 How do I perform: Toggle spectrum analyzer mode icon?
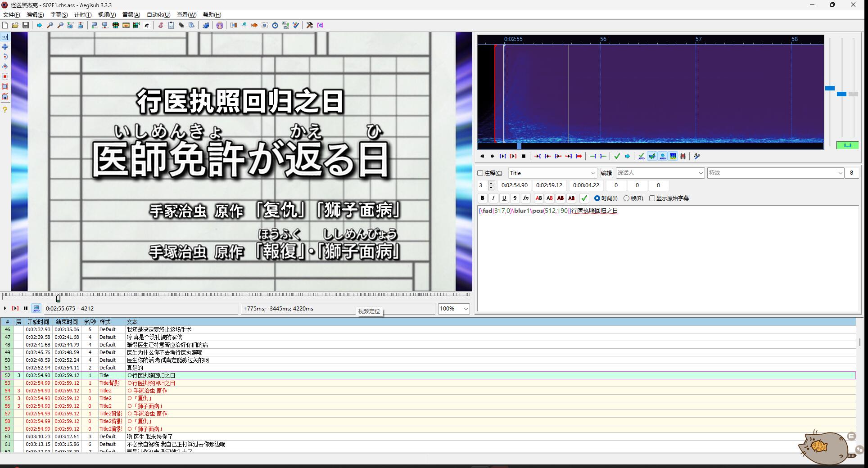click(673, 156)
